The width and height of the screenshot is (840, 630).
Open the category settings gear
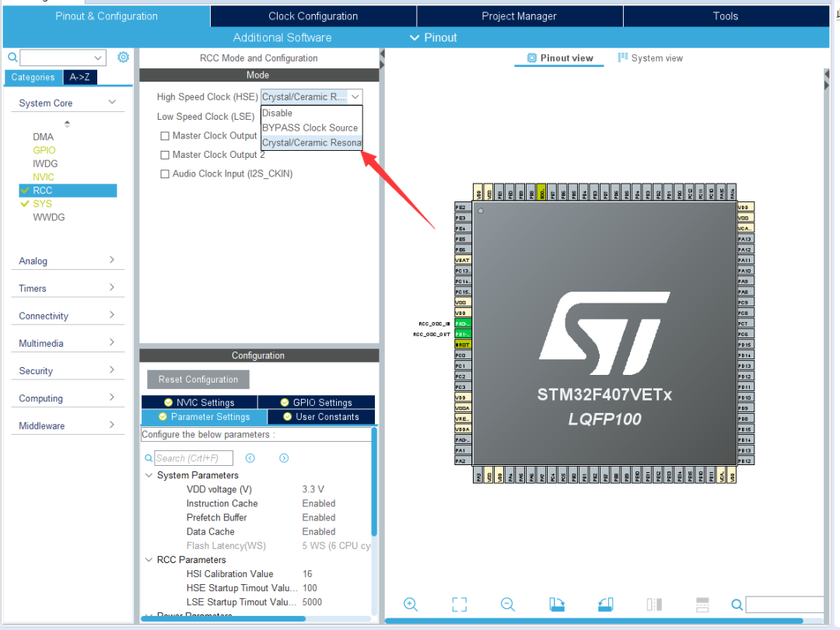point(123,57)
